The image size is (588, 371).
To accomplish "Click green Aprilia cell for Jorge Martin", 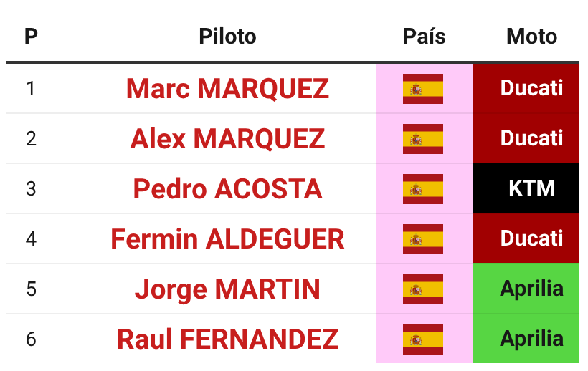I will [x=526, y=288].
